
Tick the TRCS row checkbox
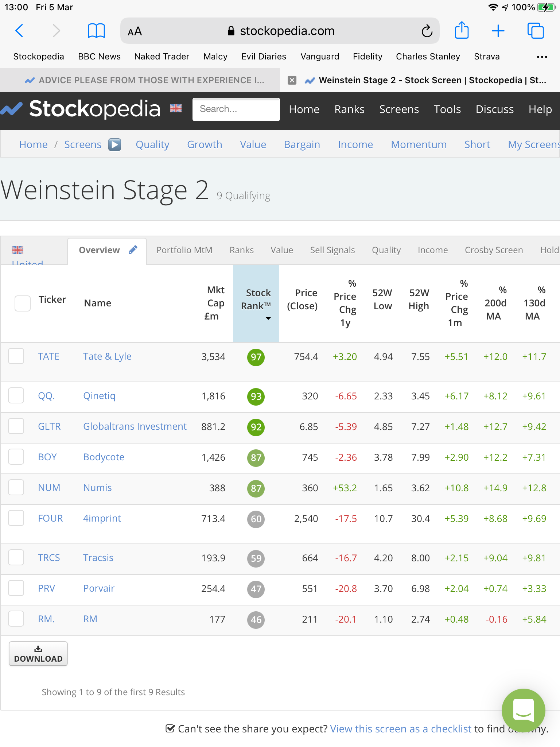(16, 557)
